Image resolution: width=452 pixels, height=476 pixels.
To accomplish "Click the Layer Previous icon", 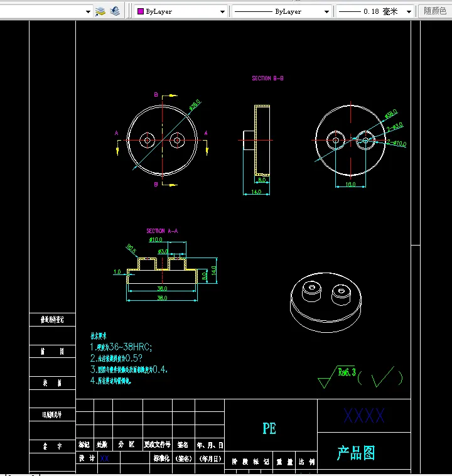I will 115,11.
